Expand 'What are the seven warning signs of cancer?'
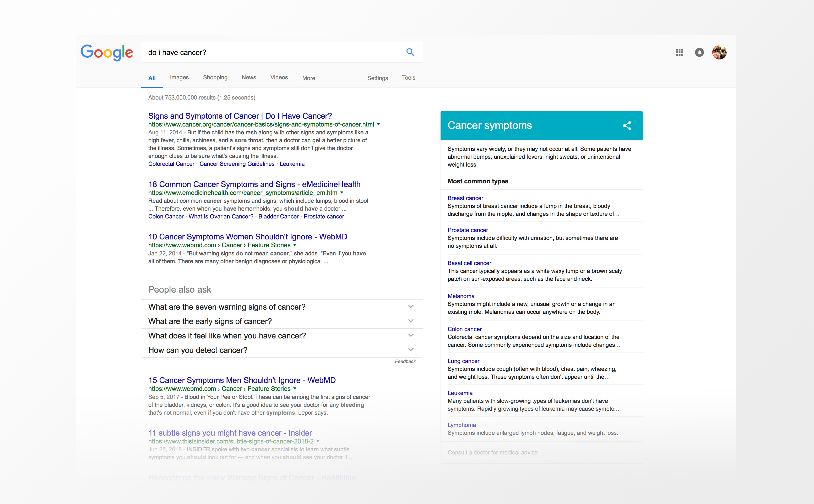The width and height of the screenshot is (814, 504). click(x=282, y=307)
